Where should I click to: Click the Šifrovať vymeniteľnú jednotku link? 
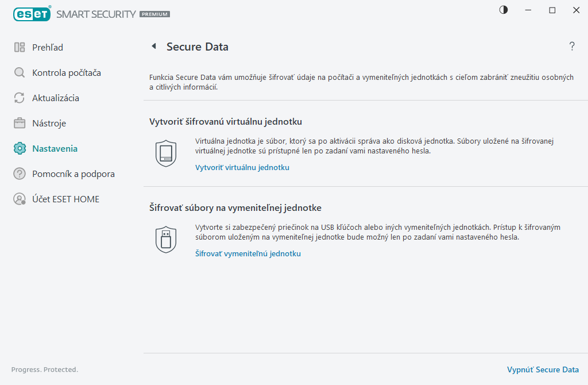pos(247,253)
